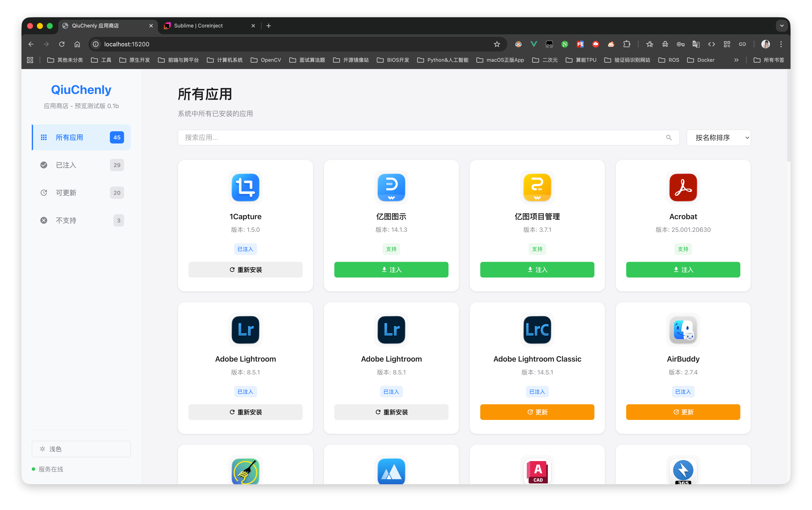Click the Adobe Lightroom Classic icon
Viewport: 812px width, 510px height.
coord(537,330)
